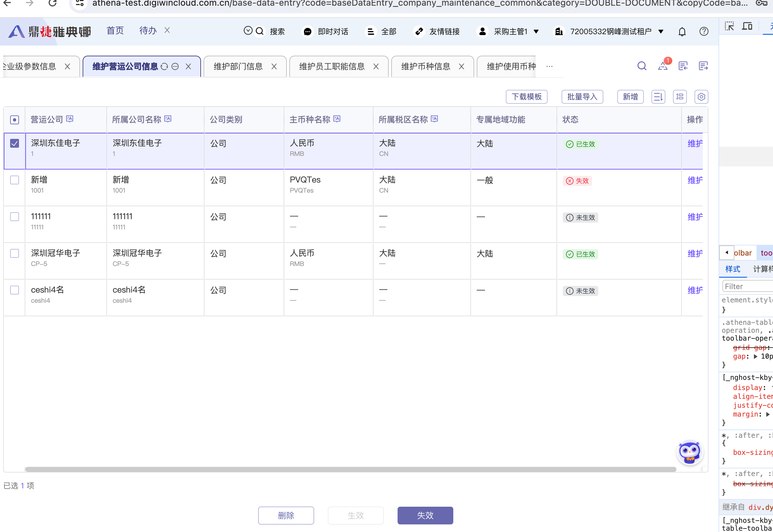Close the 待办 tab
The width and height of the screenshot is (773, 532).
[x=167, y=30]
